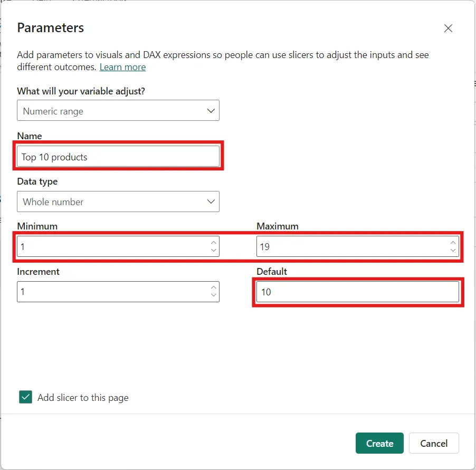
Task: Click the chevron on the Numeric range selector
Action: coord(211,110)
